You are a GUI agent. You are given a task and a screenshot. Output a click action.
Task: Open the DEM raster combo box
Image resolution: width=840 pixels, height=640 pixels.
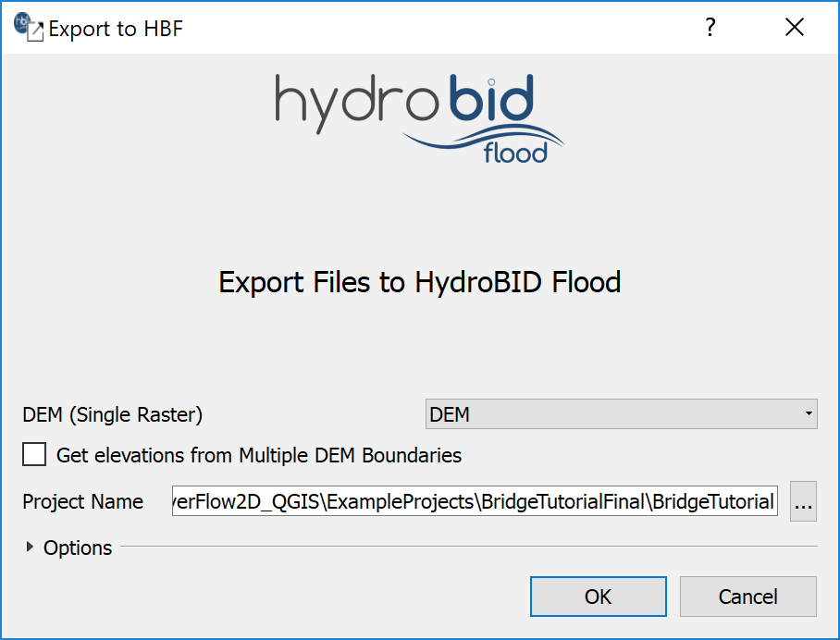(611, 414)
